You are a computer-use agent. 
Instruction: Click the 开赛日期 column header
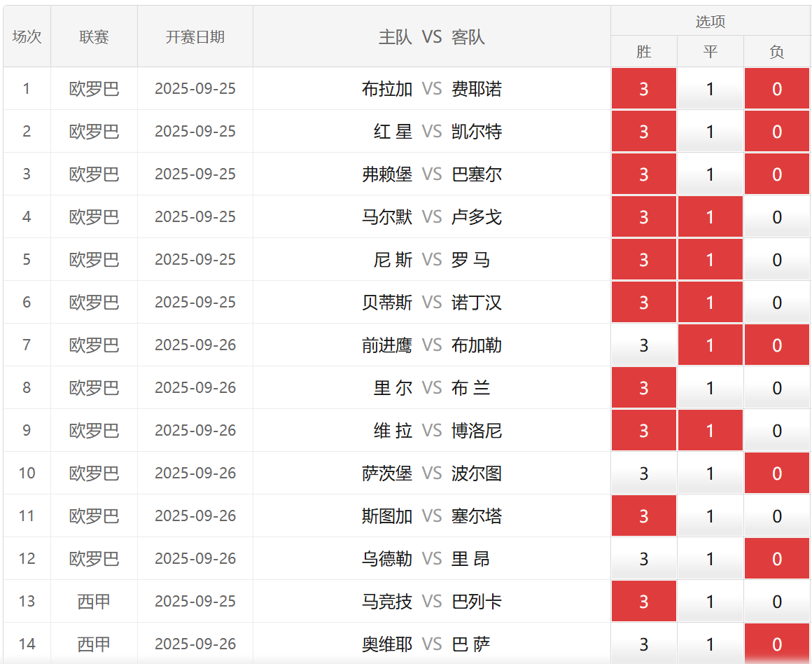195,37
